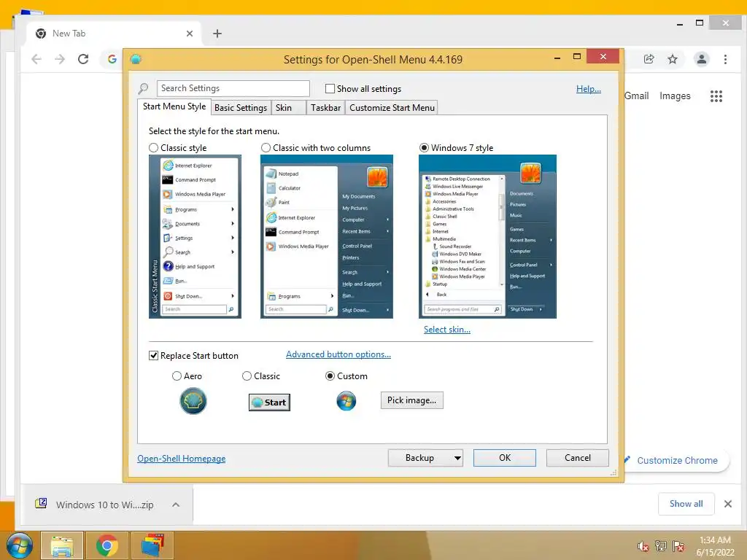Select Windows 7 style radio button
The width and height of the screenshot is (747, 560).
point(424,148)
